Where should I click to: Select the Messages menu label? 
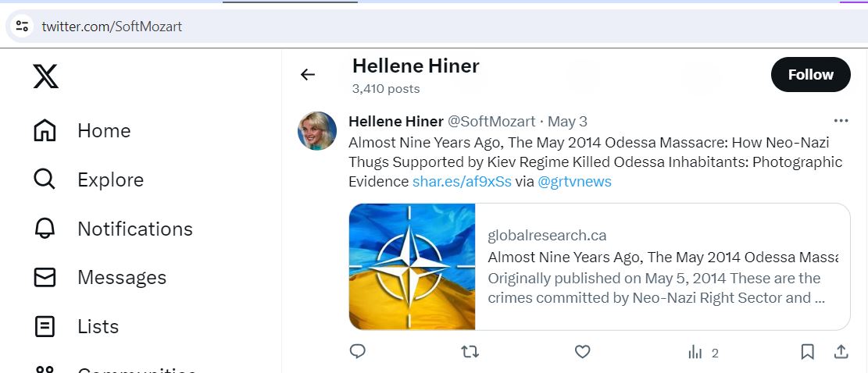pyautogui.click(x=122, y=277)
